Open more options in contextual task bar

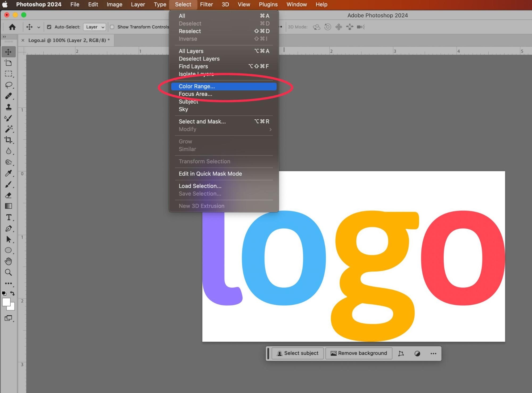(x=433, y=354)
